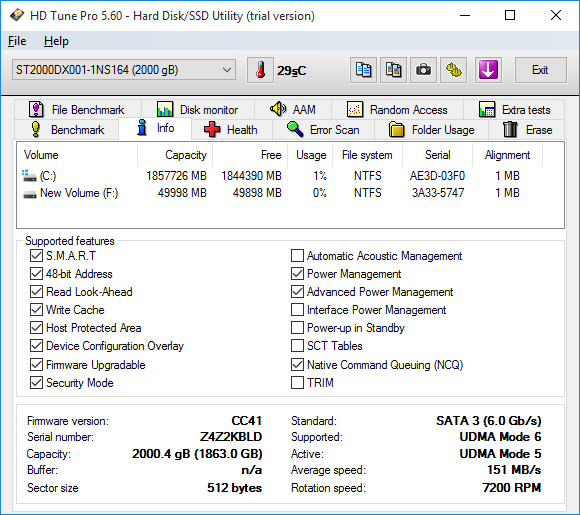
Task: Maximize the HD Tune Pro window
Action: pyautogui.click(x=510, y=15)
